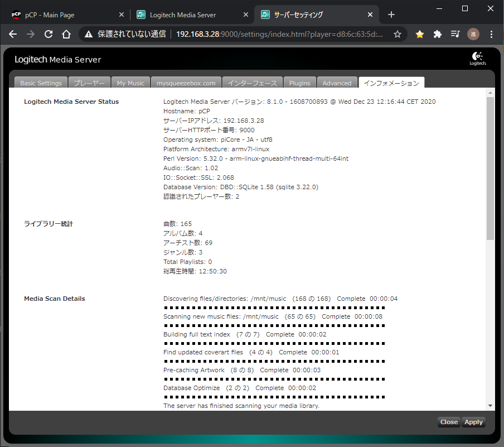Open the mysqueezebox.com tab
Image resolution: width=504 pixels, height=447 pixels.
[x=186, y=83]
